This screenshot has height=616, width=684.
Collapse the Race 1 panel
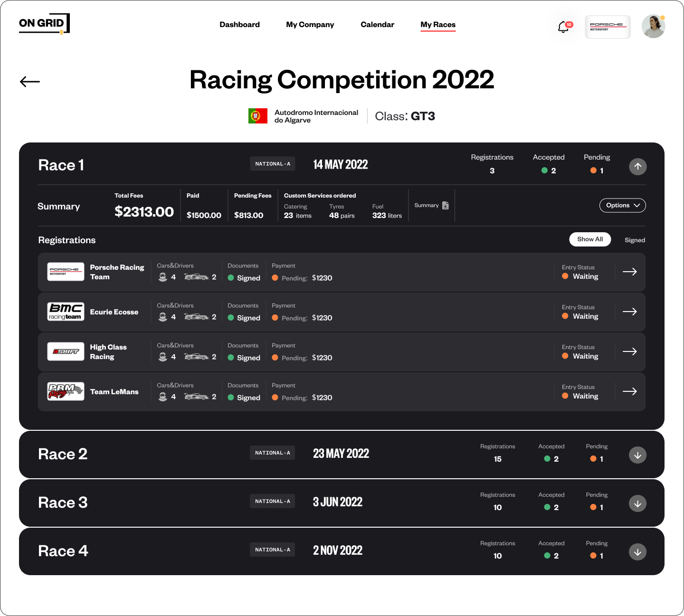[637, 166]
